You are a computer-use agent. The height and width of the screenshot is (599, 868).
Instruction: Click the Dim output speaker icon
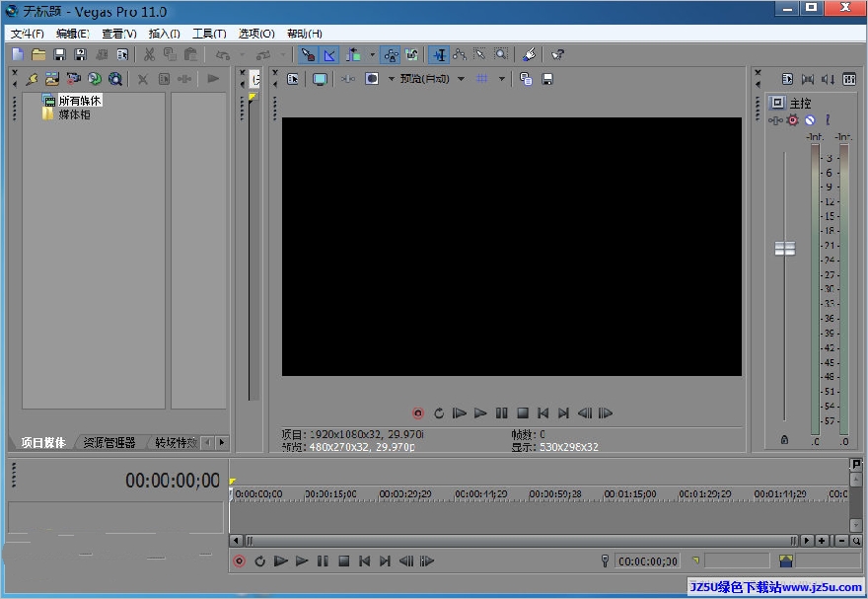(x=829, y=79)
